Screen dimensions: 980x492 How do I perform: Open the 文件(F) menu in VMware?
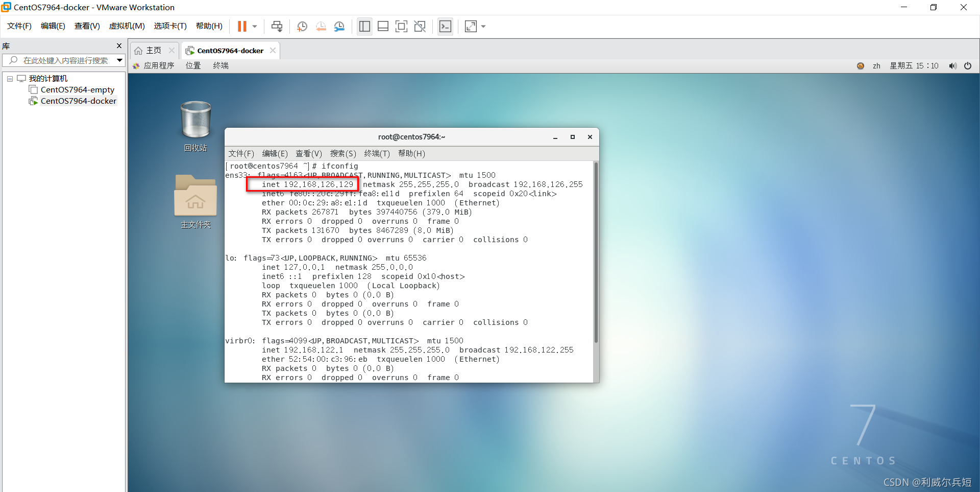[19, 26]
